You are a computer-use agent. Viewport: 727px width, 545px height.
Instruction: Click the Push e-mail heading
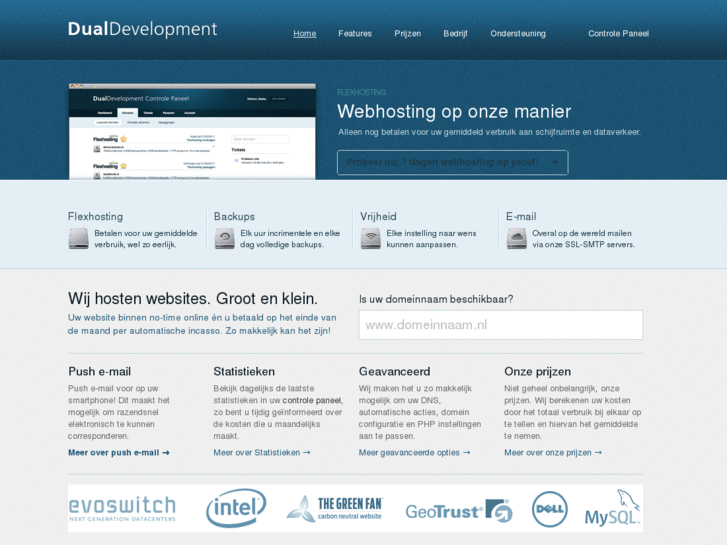click(x=99, y=372)
